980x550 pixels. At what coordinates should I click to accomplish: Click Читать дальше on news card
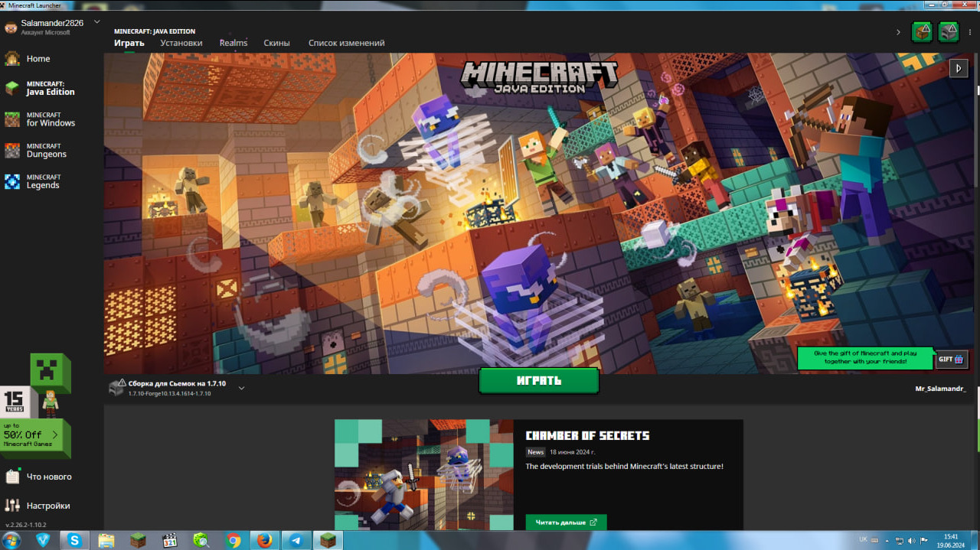pos(566,522)
